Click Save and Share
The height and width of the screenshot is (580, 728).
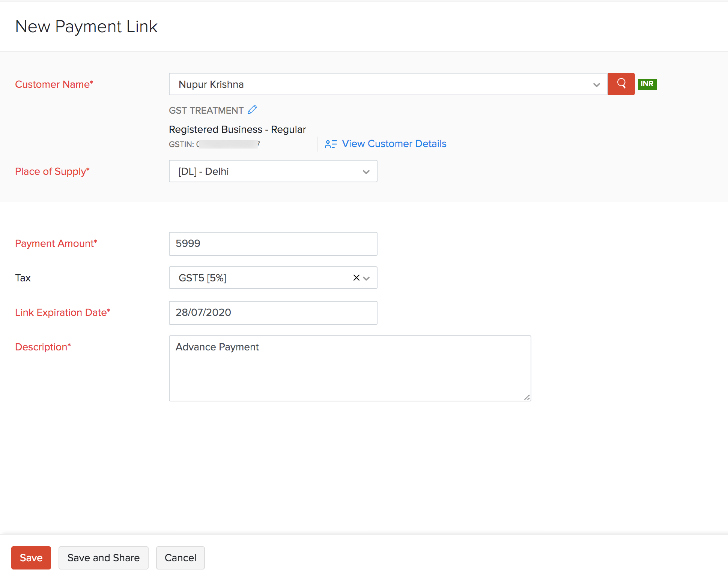point(103,557)
